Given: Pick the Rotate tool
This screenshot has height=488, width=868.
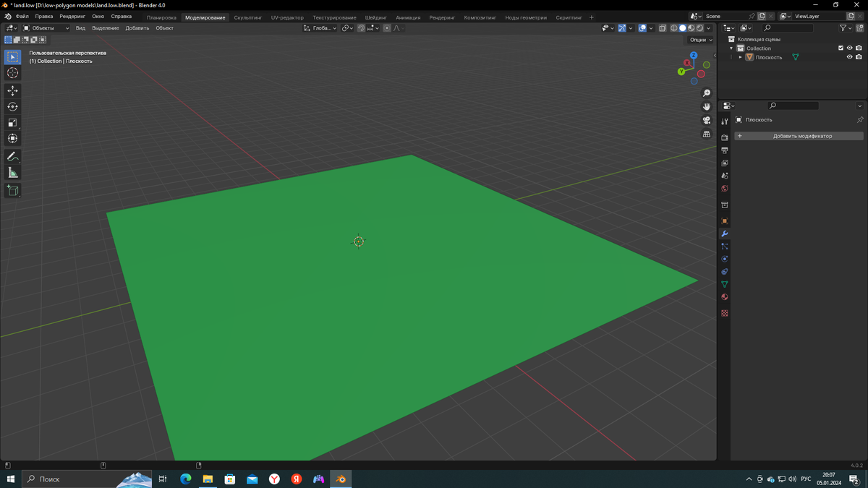Looking at the screenshot, I should pyautogui.click(x=12, y=106).
